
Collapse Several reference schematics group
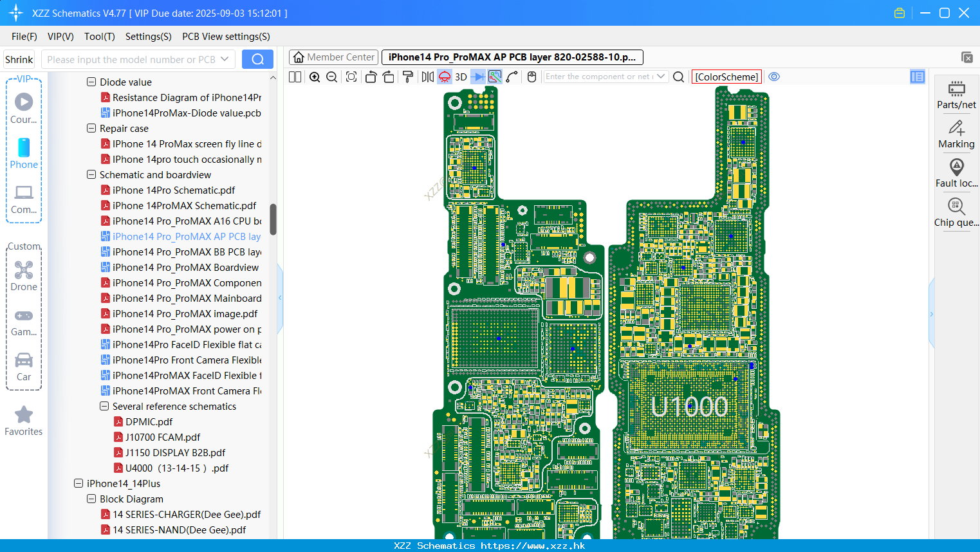click(x=104, y=406)
